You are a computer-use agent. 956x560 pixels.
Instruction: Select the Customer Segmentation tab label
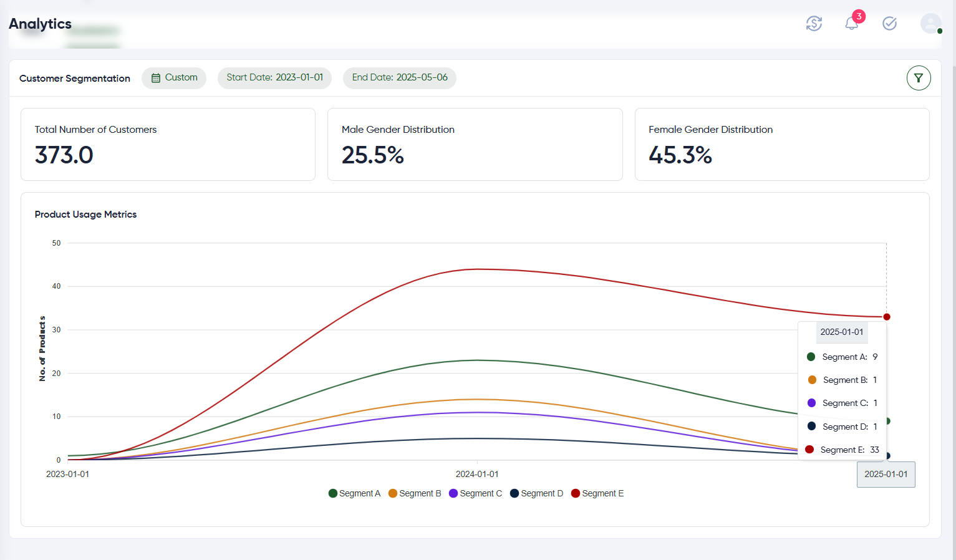[x=75, y=79]
